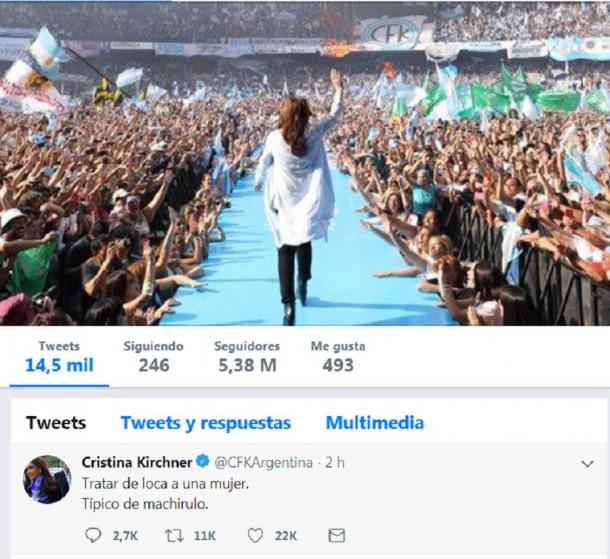Open Cristina Kirchner's profile avatar
The image size is (610, 559).
[47, 479]
